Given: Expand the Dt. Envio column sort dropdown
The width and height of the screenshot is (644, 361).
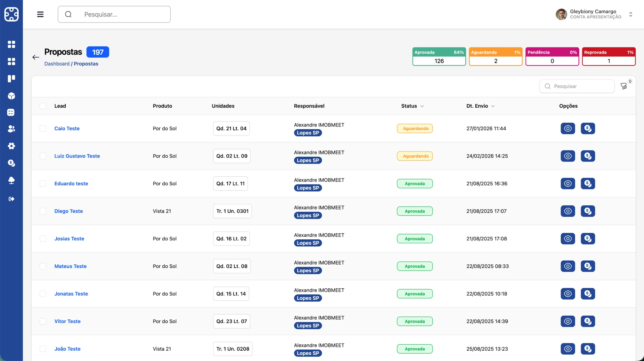Looking at the screenshot, I should point(493,106).
